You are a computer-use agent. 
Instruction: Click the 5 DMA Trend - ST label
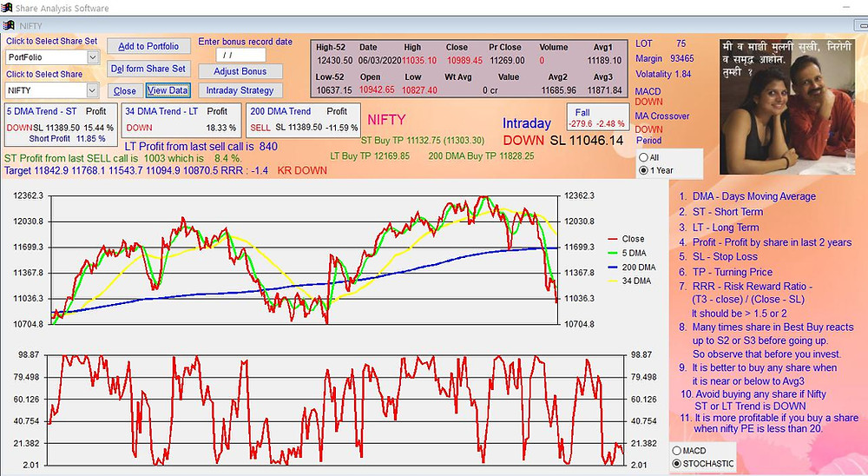(42, 111)
